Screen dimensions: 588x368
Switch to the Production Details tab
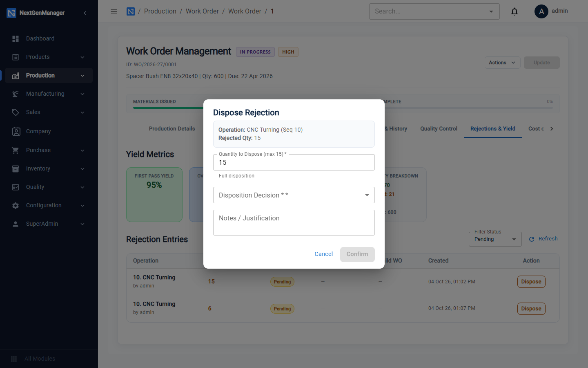(172, 129)
